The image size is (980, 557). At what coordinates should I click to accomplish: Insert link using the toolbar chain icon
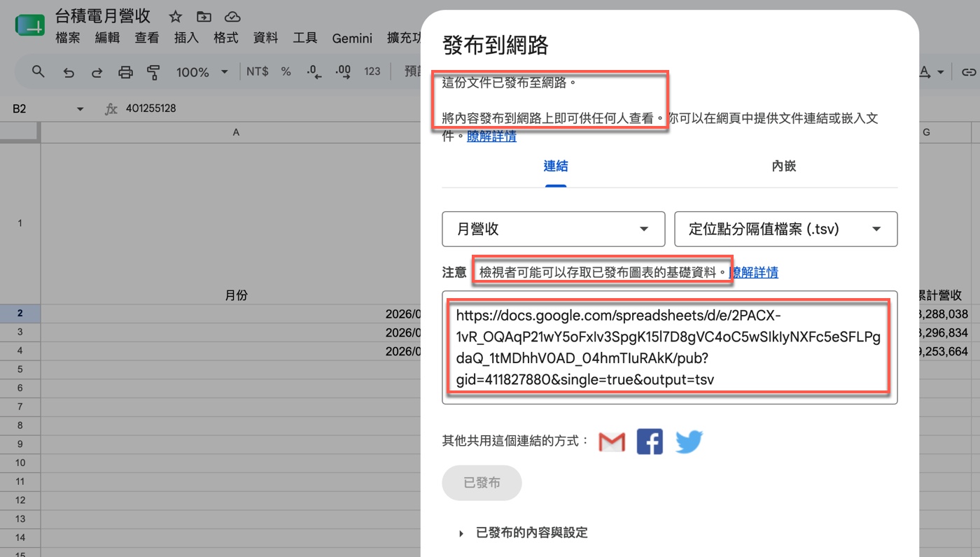(969, 72)
